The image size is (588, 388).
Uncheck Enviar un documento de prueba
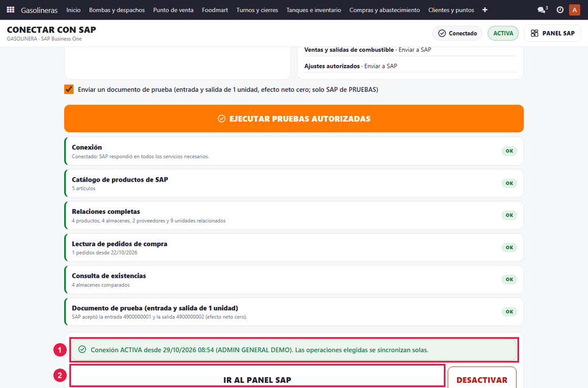pyautogui.click(x=69, y=89)
